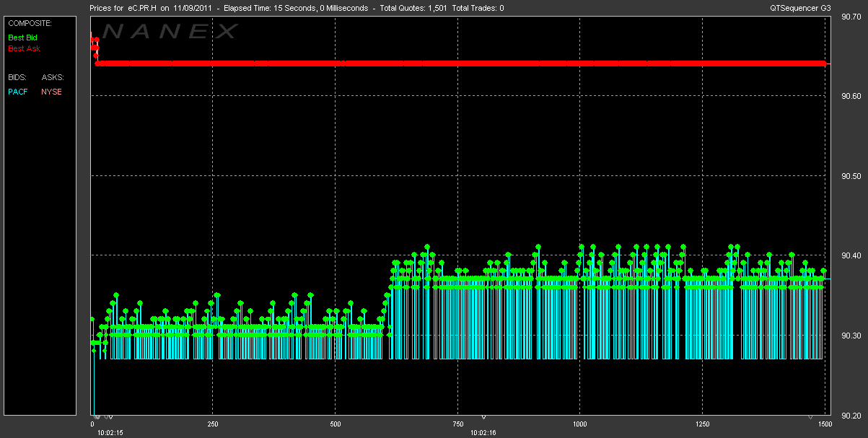Viewport: 868px width, 438px height.
Task: Click the "QTSequencer G3" label
Action: point(800,7)
